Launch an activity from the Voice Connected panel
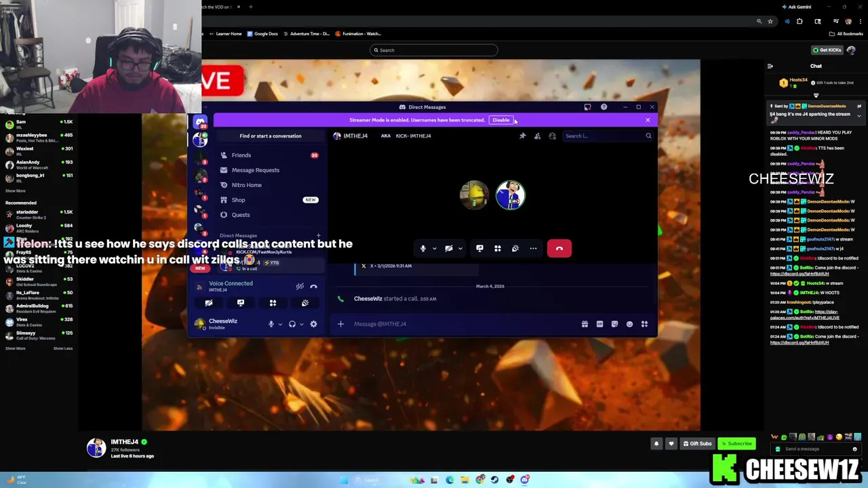Image resolution: width=868 pixels, height=488 pixels. click(273, 303)
